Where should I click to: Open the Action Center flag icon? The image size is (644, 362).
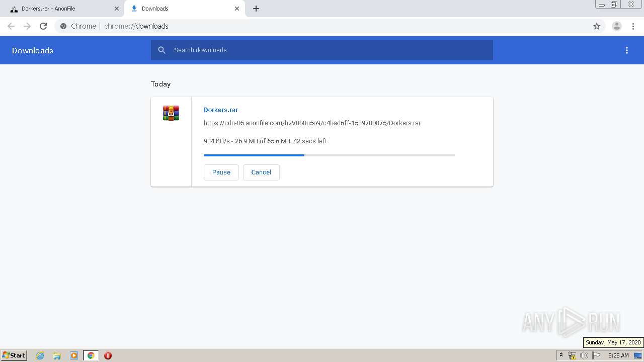tap(596, 355)
